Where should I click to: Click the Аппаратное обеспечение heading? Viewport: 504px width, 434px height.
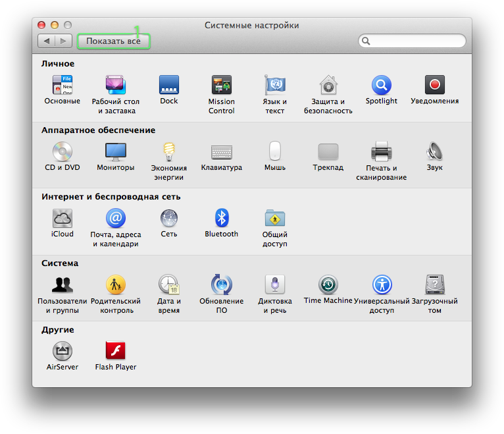click(98, 130)
